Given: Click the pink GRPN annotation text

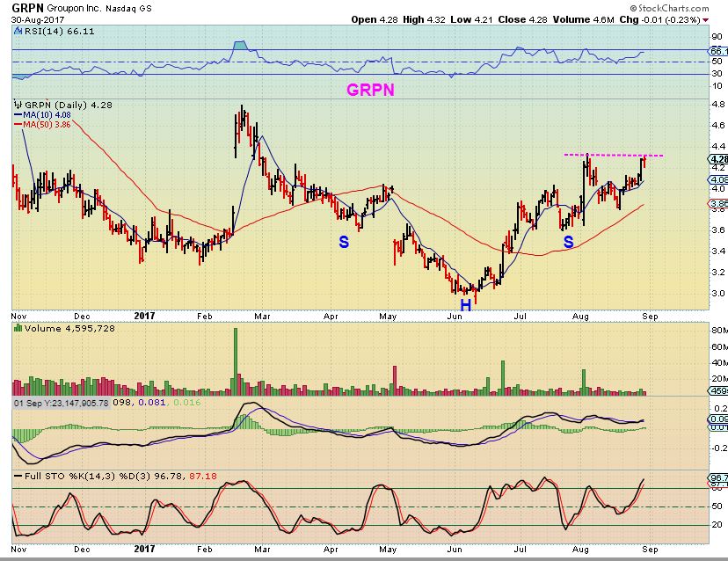Looking at the screenshot, I should tap(370, 90).
